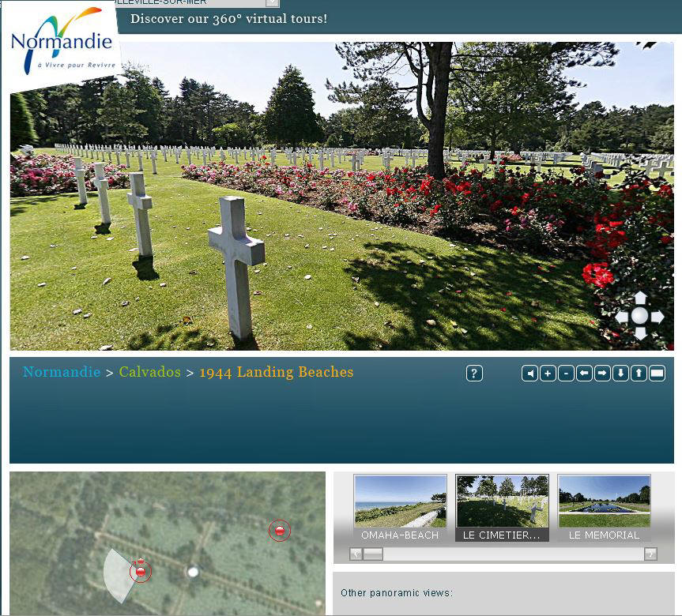Click the right arrow on the panorama navigation pad
This screenshot has width=682, height=616.
[658, 317]
